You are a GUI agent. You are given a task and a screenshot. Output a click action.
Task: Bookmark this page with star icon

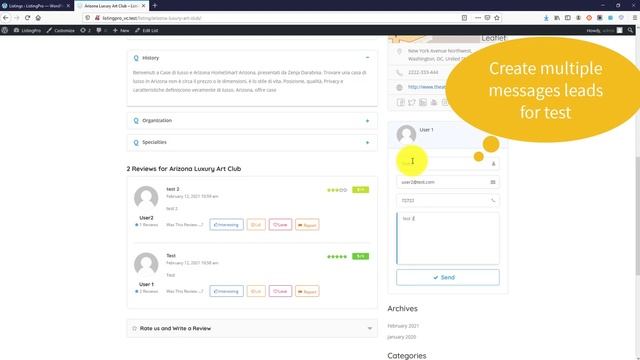point(497,18)
